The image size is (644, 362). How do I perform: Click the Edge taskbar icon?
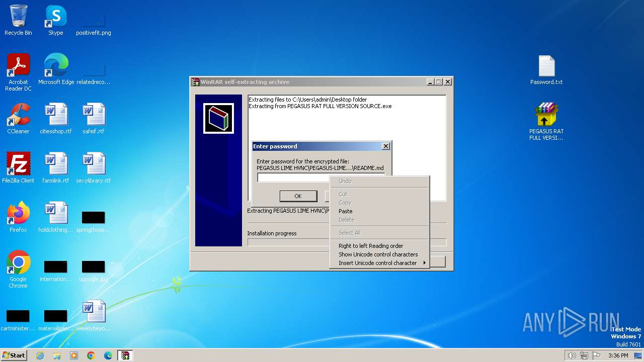[108, 355]
